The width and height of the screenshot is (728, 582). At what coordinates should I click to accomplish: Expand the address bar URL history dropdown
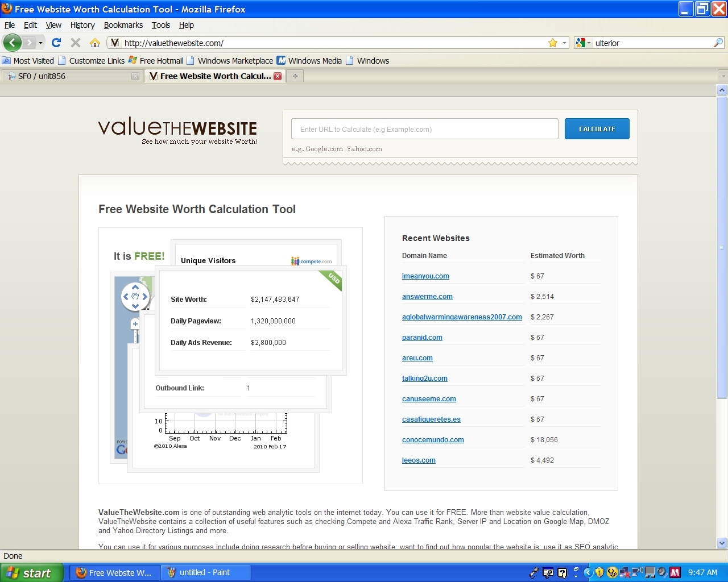click(564, 43)
